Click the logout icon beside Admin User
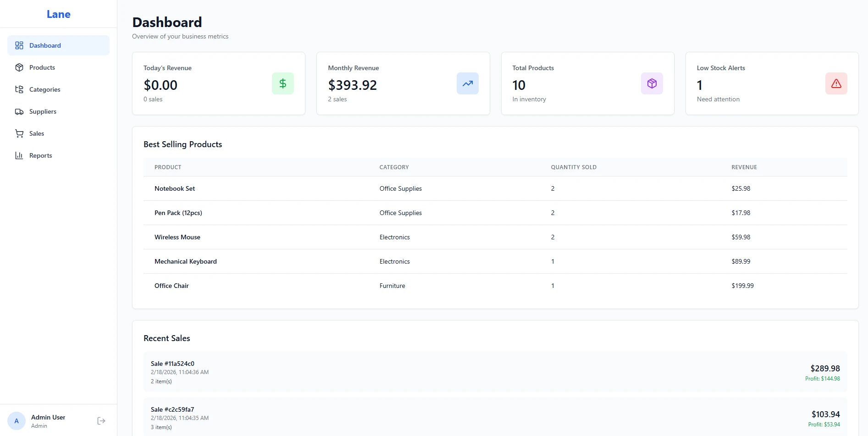The width and height of the screenshot is (868, 436). coord(101,421)
